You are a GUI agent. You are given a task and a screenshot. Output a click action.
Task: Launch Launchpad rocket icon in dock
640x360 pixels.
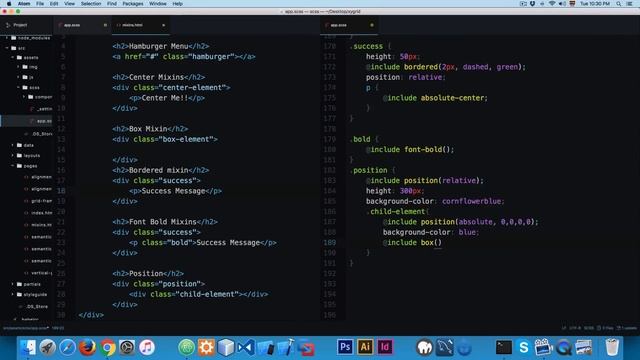point(48,347)
